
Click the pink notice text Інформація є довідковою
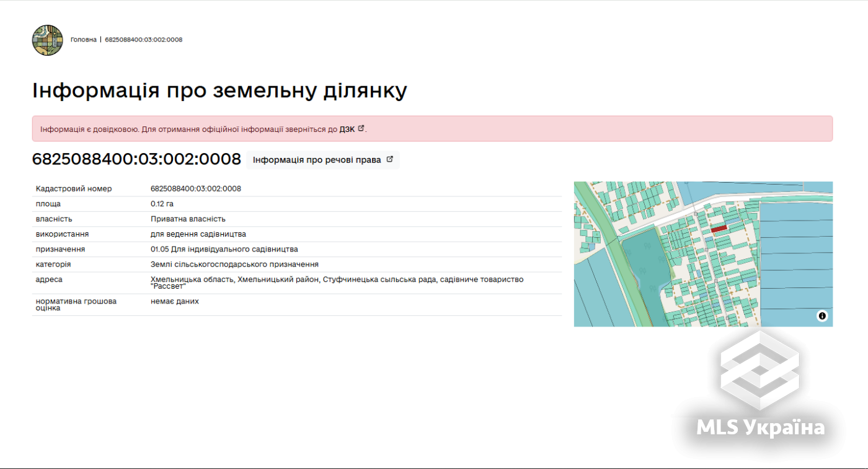[x=90, y=129]
